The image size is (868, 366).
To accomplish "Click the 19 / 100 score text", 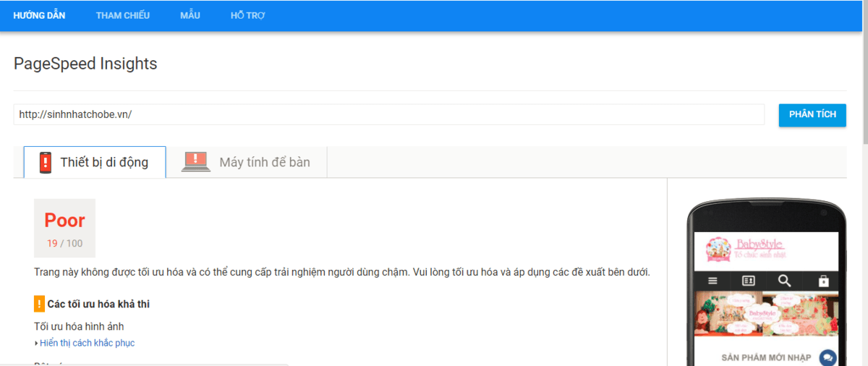I will (64, 243).
